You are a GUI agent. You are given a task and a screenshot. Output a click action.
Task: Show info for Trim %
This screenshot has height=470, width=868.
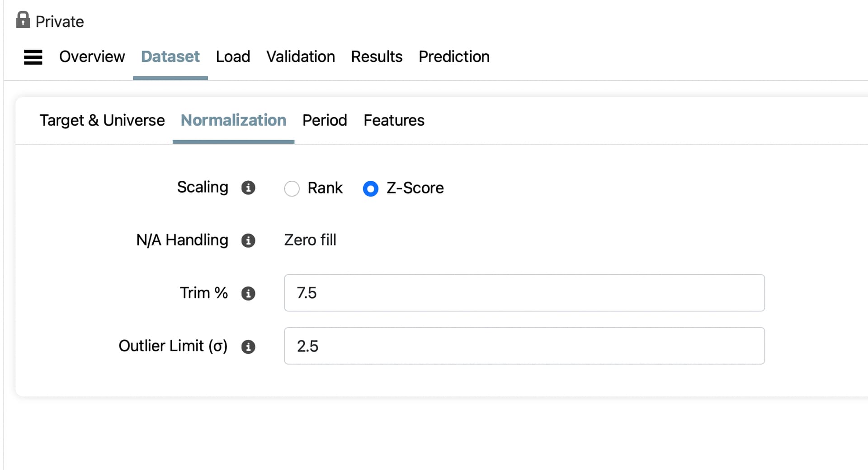[248, 293]
